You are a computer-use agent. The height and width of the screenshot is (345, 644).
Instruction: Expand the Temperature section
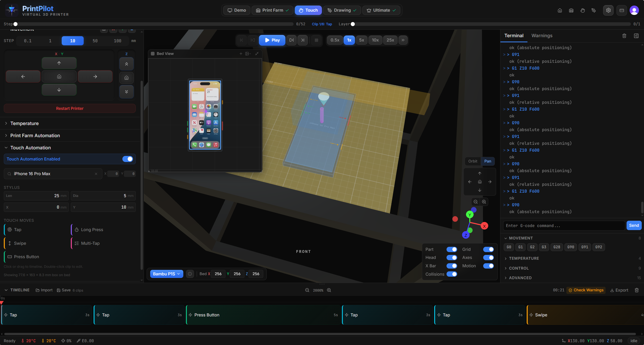(24, 123)
